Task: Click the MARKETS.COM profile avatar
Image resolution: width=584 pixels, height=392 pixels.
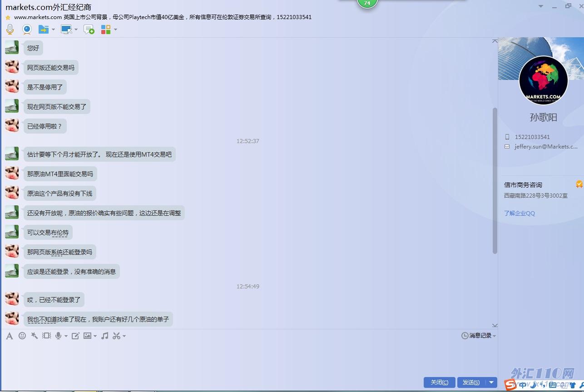Action: (543, 80)
